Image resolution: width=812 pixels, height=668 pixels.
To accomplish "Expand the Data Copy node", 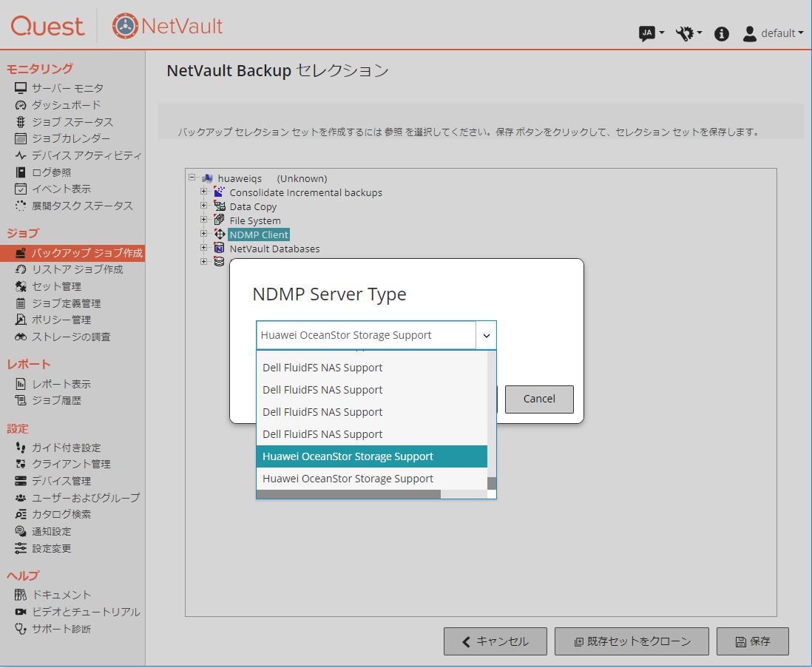I will coord(203,205).
